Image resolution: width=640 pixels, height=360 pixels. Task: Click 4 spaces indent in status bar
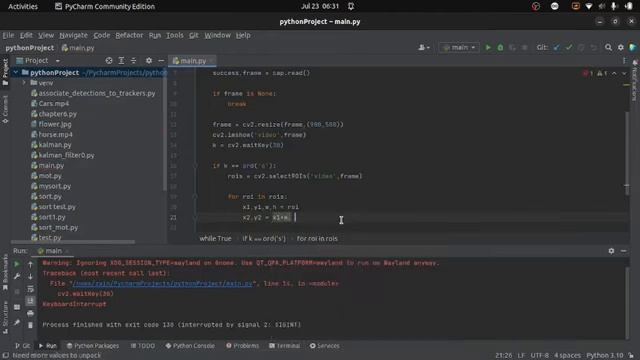click(x=567, y=356)
